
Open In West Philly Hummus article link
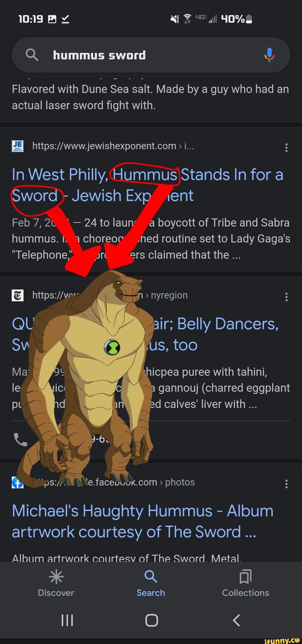click(x=148, y=185)
